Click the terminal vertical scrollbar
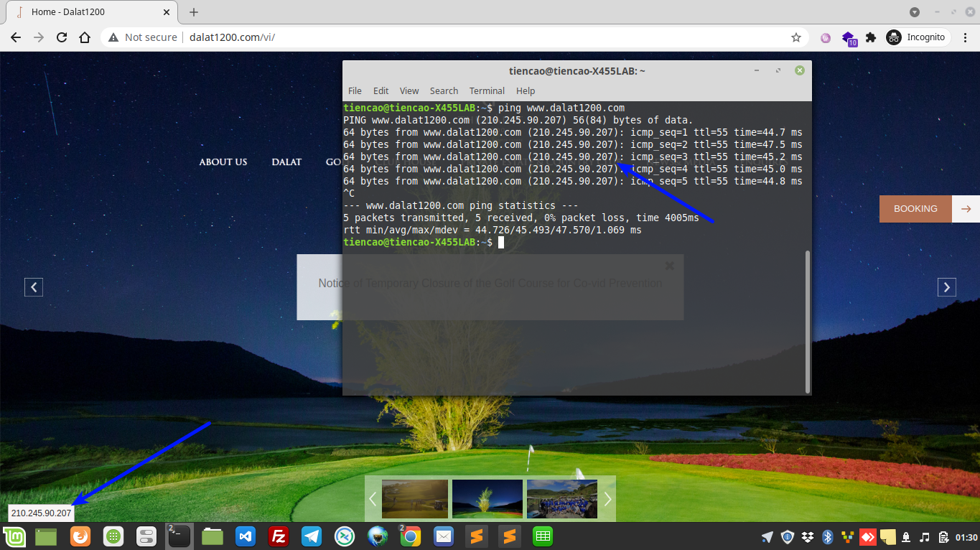The height and width of the screenshot is (550, 980). pyautogui.click(x=807, y=320)
